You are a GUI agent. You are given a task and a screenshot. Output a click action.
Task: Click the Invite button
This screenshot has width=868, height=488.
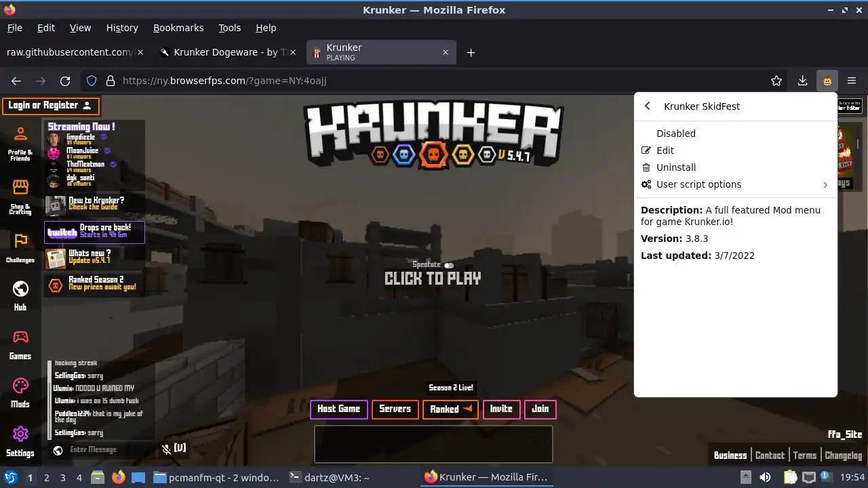501,409
